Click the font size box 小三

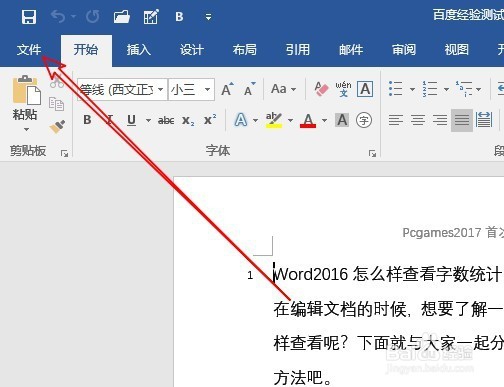186,89
